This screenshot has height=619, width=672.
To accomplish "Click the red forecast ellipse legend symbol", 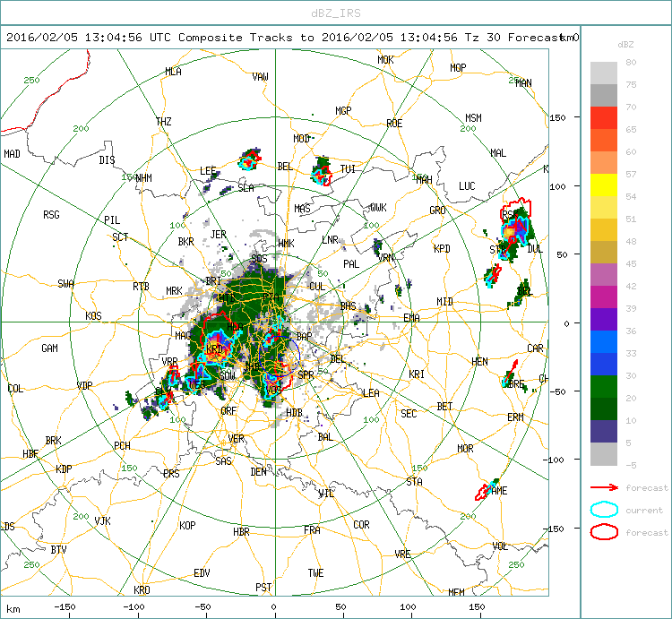I will coord(604,532).
